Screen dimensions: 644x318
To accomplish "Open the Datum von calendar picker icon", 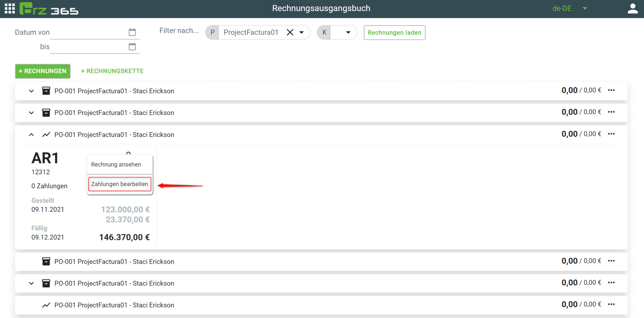I will pyautogui.click(x=132, y=32).
